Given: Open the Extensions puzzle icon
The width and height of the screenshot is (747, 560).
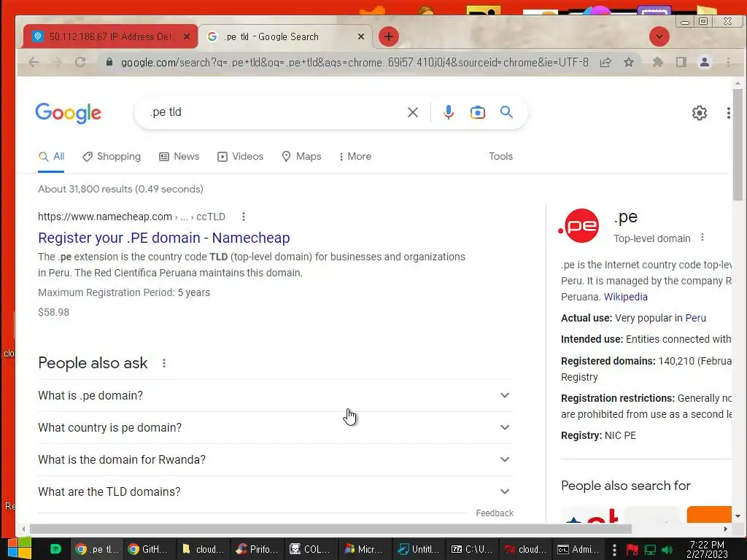Looking at the screenshot, I should click(657, 63).
